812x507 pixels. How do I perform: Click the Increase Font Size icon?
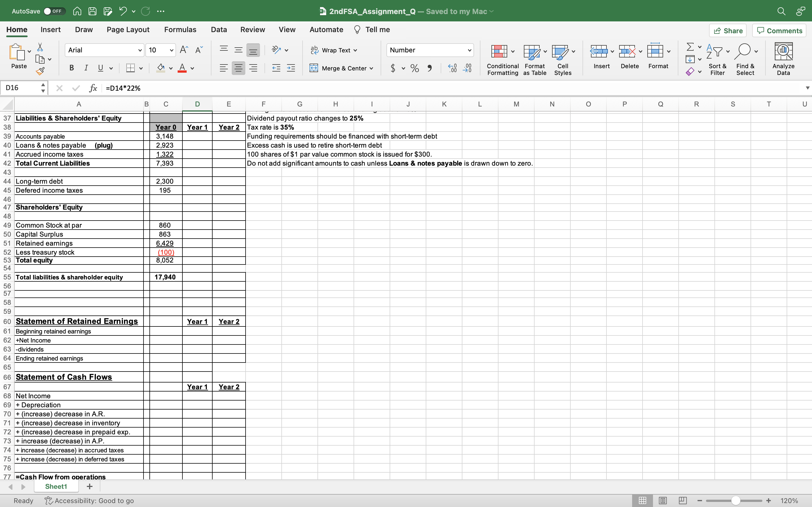click(x=184, y=50)
